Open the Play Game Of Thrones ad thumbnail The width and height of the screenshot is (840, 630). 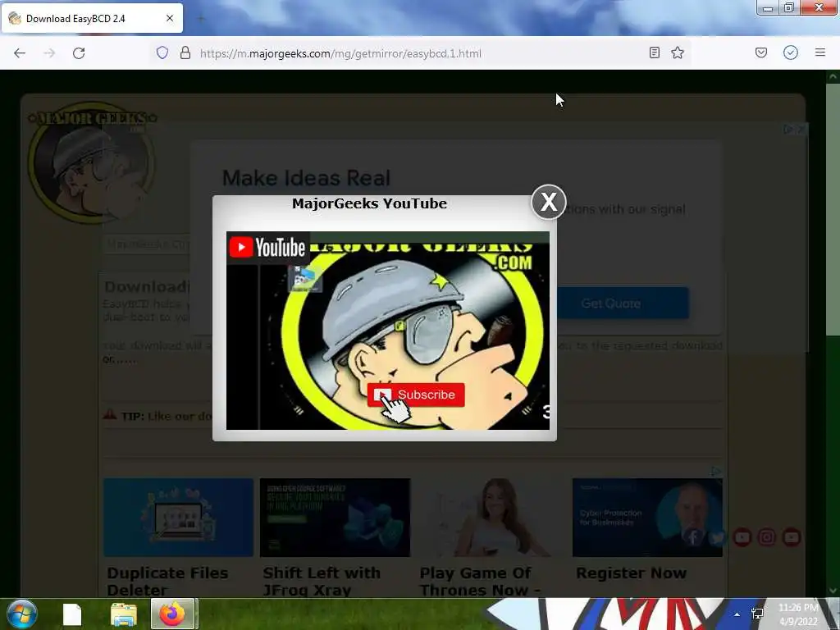click(491, 518)
